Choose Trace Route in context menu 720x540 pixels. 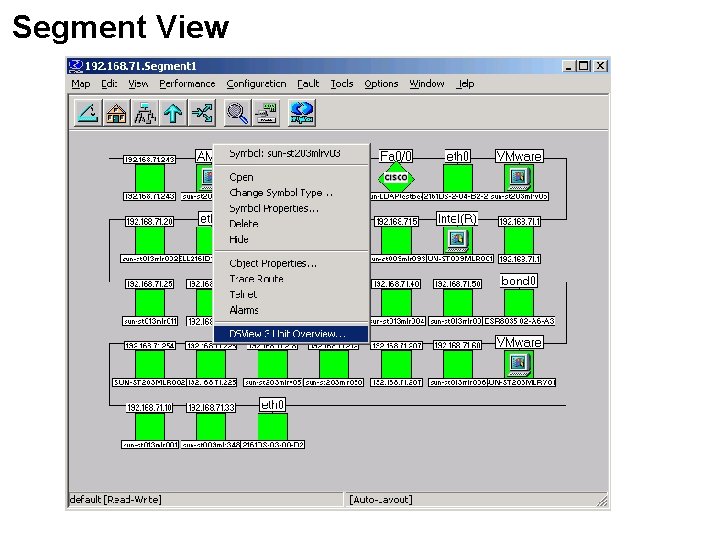pos(291,279)
